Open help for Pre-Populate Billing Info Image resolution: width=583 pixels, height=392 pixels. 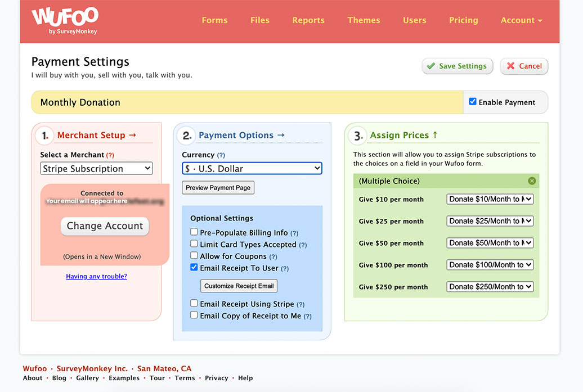tap(294, 233)
